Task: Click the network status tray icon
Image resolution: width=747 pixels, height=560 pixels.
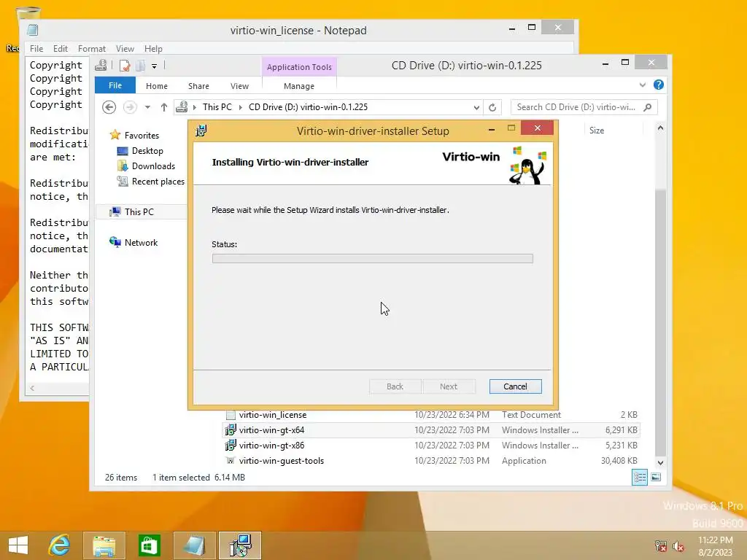Action: [660, 546]
